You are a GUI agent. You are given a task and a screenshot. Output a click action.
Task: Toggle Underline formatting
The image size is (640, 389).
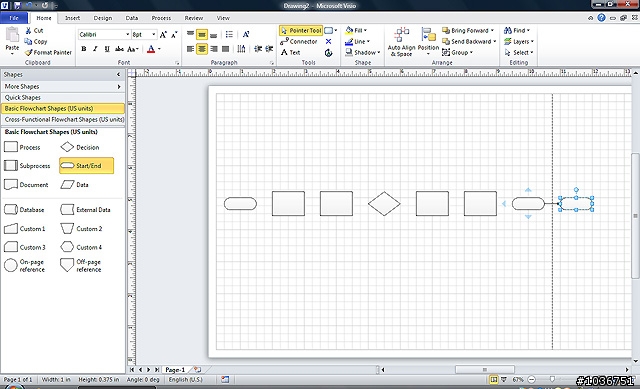tap(107, 49)
